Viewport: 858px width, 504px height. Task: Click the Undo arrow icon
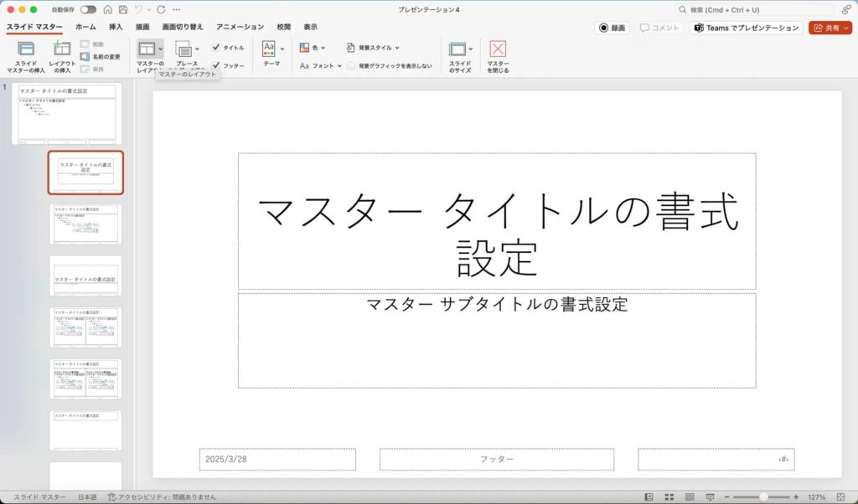[x=139, y=9]
